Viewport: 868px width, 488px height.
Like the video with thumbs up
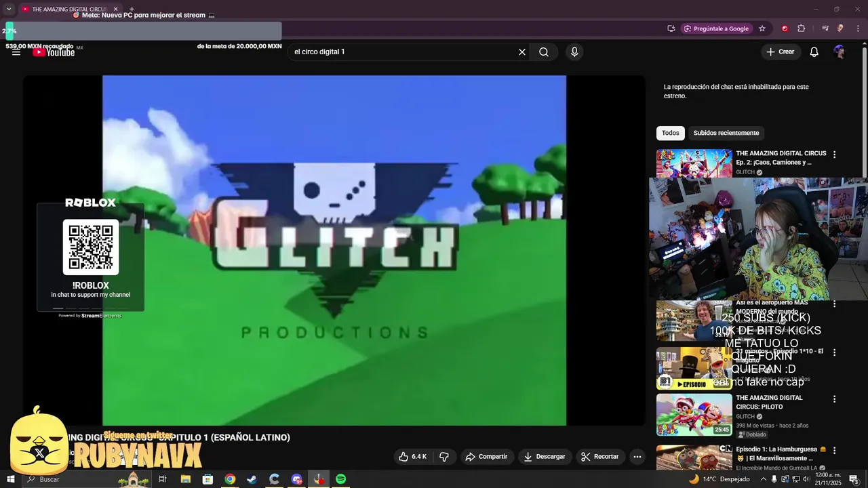[412, 457]
